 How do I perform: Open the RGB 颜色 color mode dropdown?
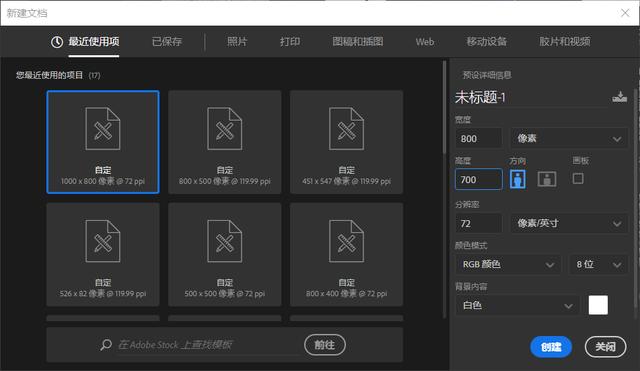(x=508, y=264)
